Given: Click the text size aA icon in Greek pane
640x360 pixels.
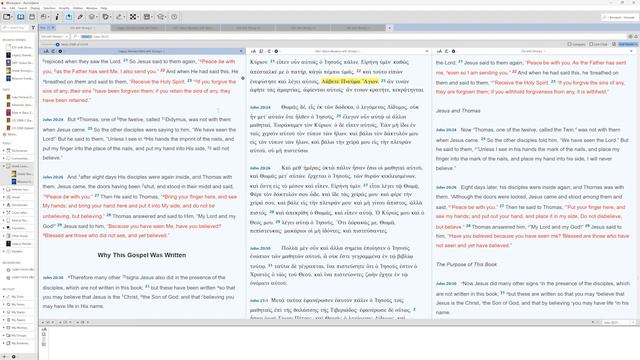Looking at the screenshot, I should click(253, 51).
